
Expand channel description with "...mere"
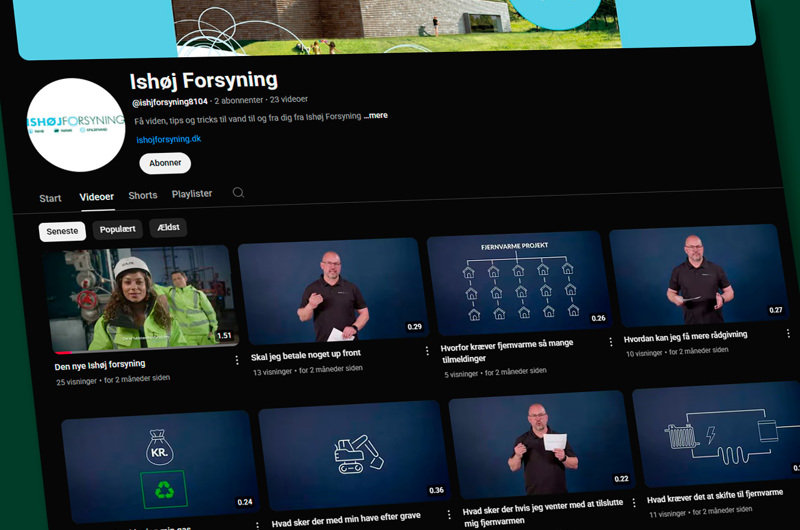click(376, 116)
